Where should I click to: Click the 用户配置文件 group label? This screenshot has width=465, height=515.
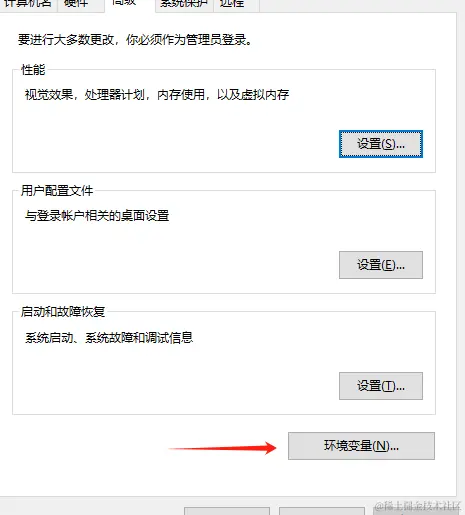57,191
